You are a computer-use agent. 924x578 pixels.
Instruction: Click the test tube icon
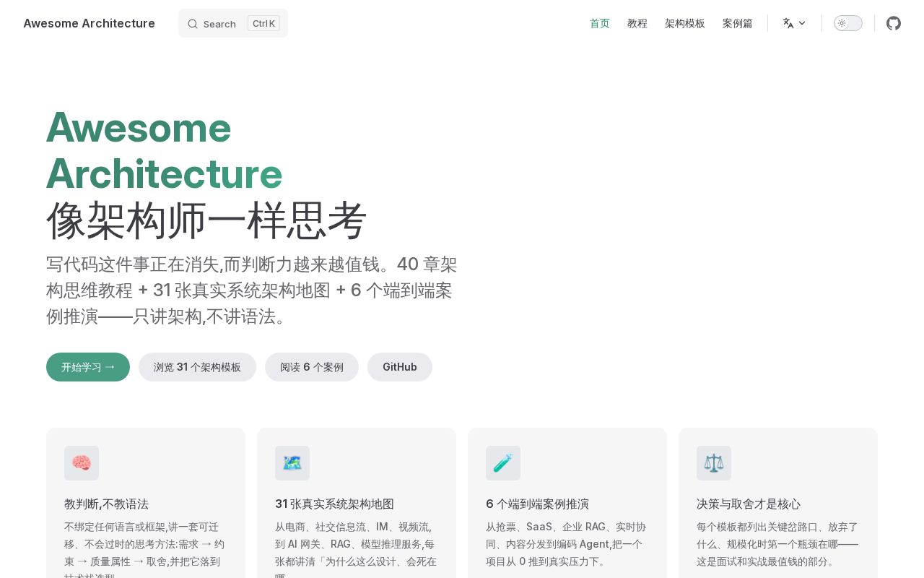pyautogui.click(x=503, y=463)
